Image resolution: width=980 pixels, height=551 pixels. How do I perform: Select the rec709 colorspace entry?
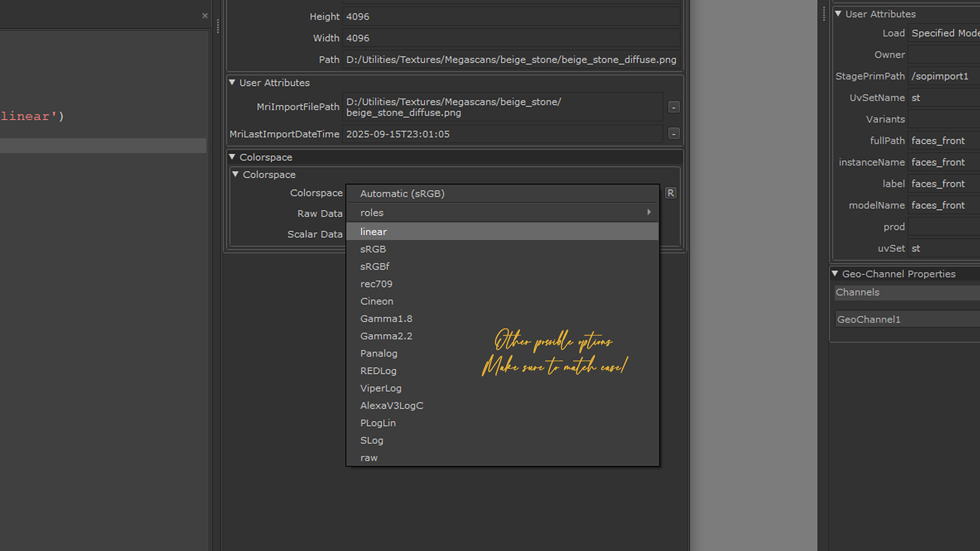pos(376,284)
